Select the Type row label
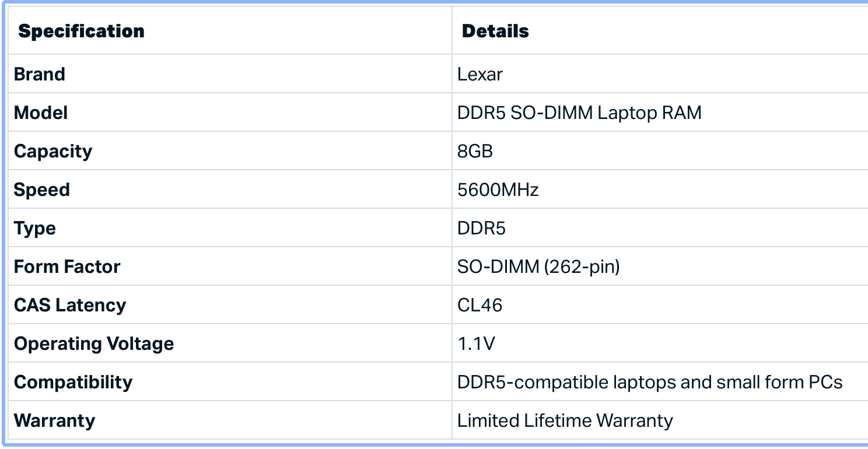The image size is (868, 449). point(35,228)
